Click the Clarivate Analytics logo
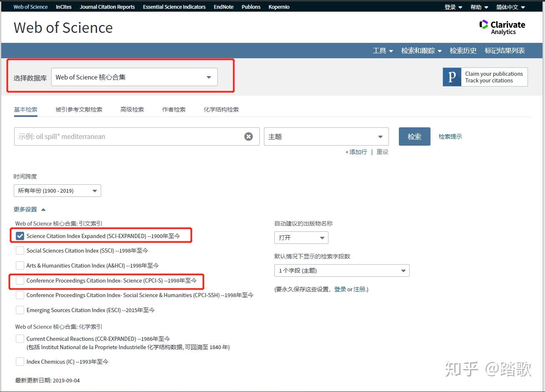Viewport: 545px width, 392px height. 502,27
